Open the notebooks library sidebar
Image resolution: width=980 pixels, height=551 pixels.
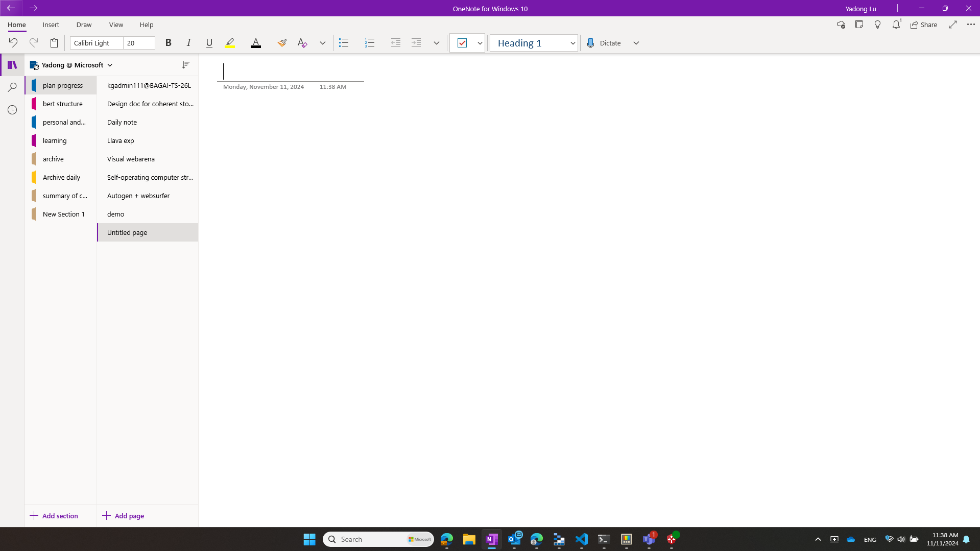(x=12, y=65)
